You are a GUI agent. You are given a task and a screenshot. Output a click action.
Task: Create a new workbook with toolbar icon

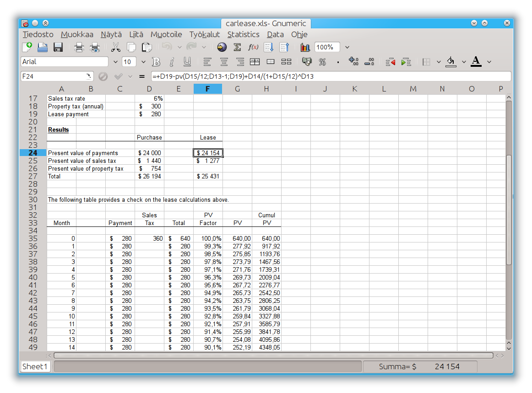click(27, 47)
